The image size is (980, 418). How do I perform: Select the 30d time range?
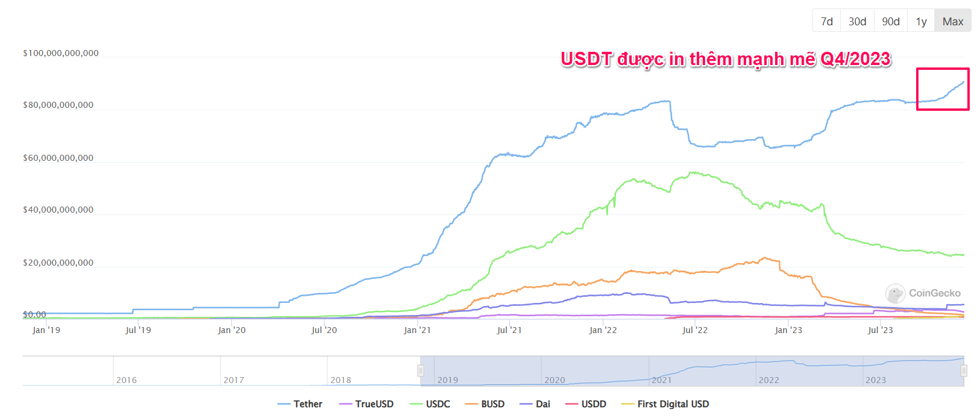(857, 21)
